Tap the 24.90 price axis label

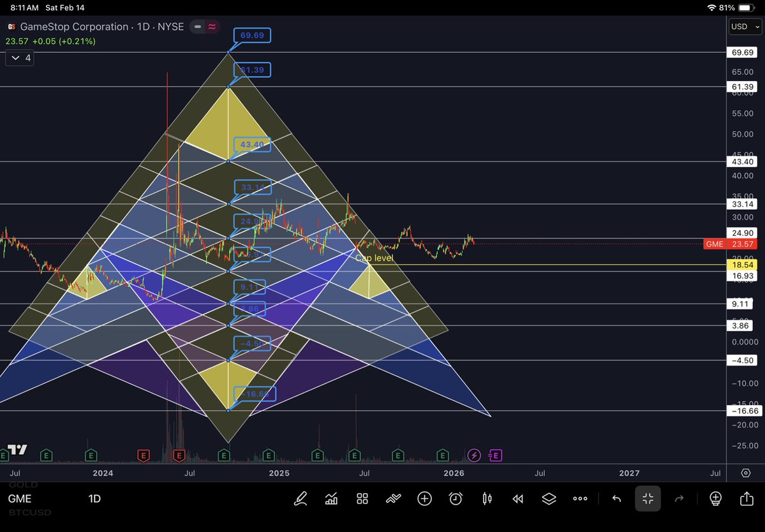click(x=742, y=233)
